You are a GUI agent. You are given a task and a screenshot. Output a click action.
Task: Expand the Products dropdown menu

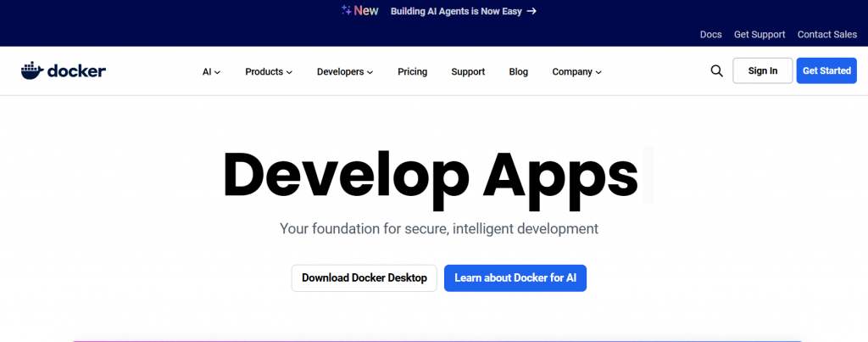[269, 71]
